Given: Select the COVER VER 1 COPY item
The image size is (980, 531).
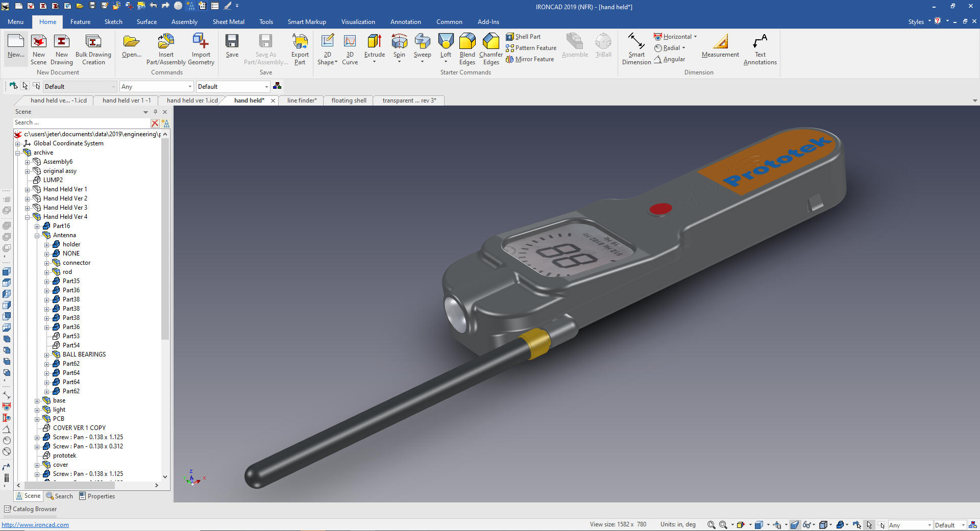Looking at the screenshot, I should 79,428.
